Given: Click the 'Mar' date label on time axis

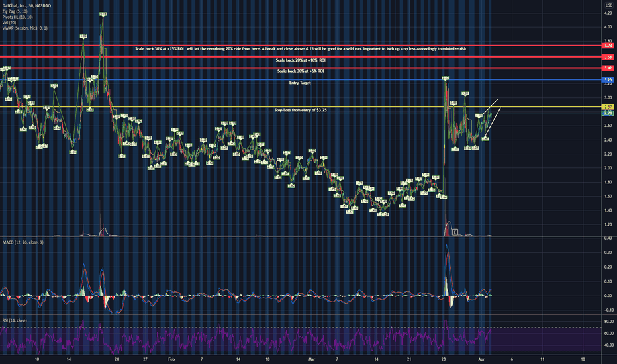Looking at the screenshot, I should point(312,359).
